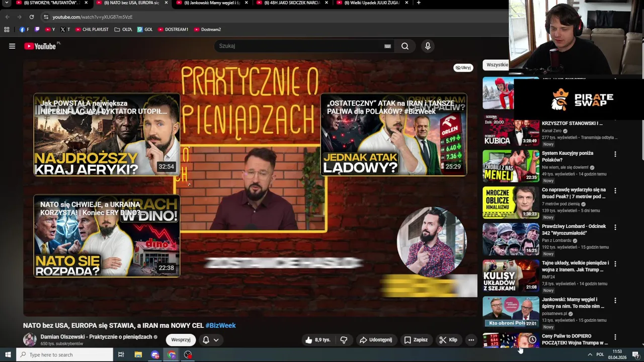The width and height of the screenshot is (644, 362).
Task: Open the Tajne układy RMF24 video
Action: pyautogui.click(x=575, y=266)
